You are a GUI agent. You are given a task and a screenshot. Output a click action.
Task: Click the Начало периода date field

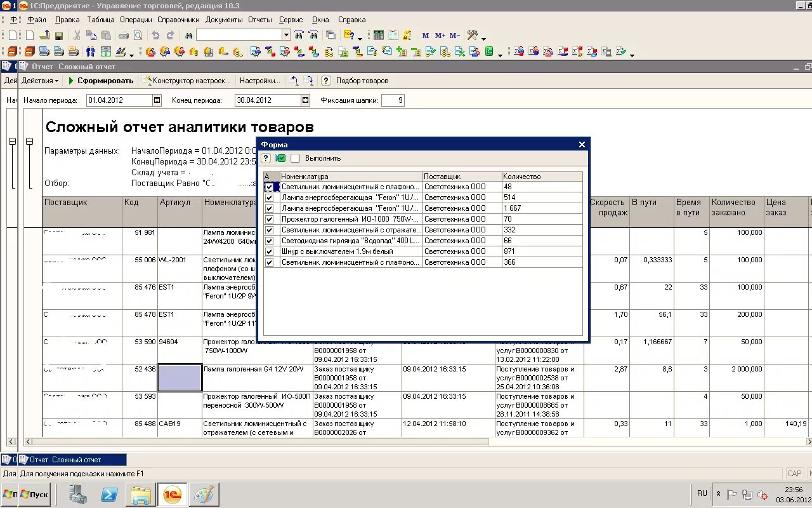coord(120,100)
